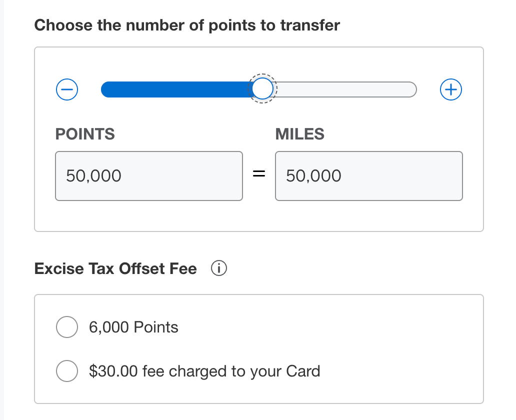This screenshot has width=516, height=420.
Task: Click the blue slider track
Action: 175,89
